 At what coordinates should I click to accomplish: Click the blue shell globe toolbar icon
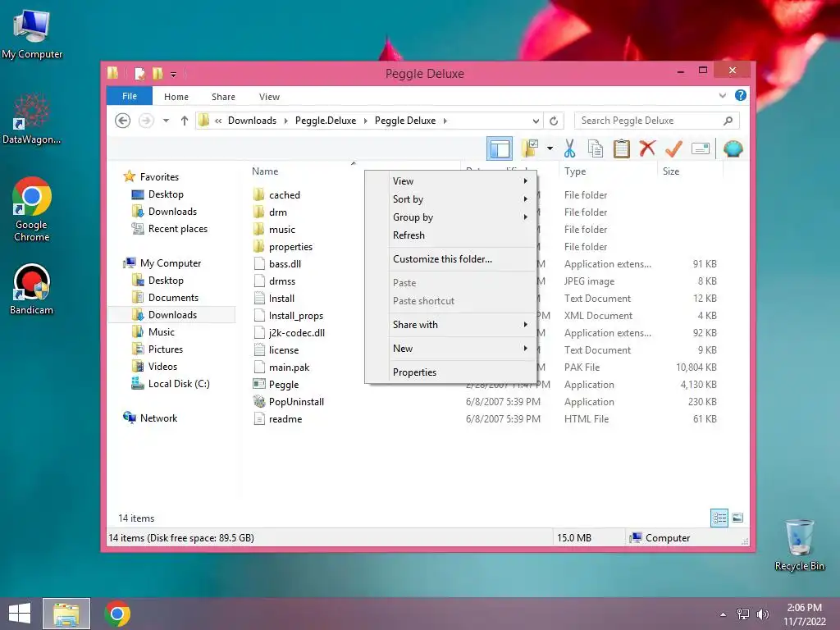tap(733, 148)
